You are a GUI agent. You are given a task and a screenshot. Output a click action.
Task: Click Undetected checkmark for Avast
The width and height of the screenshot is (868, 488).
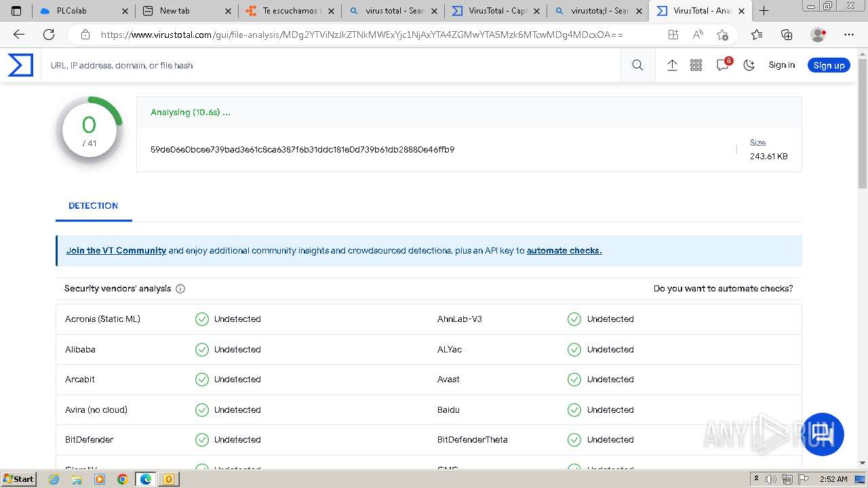tap(574, 380)
